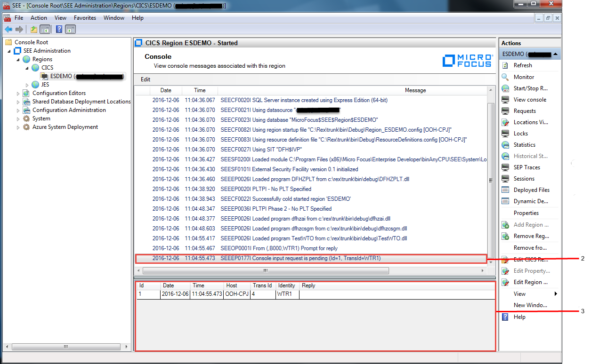Open the Action menu
This screenshot has height=364, width=607.
click(39, 18)
